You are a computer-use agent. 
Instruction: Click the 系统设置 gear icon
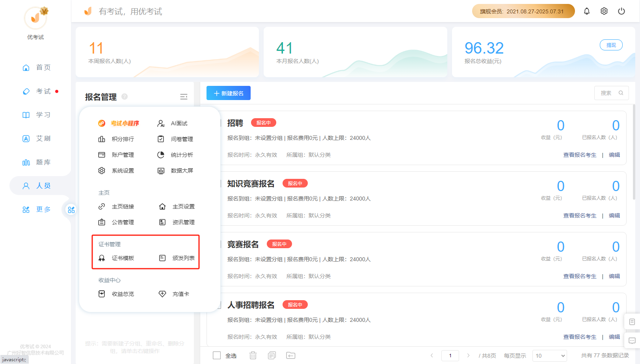(102, 171)
